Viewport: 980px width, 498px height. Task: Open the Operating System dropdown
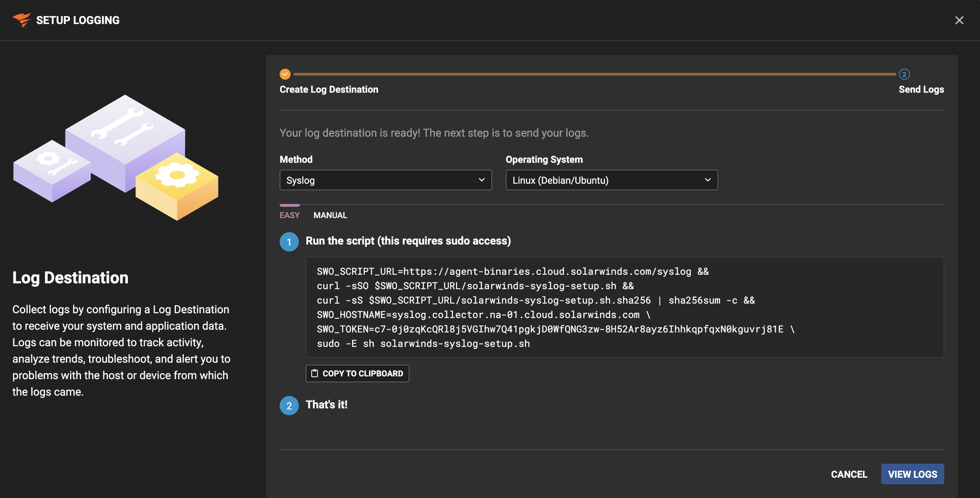611,180
